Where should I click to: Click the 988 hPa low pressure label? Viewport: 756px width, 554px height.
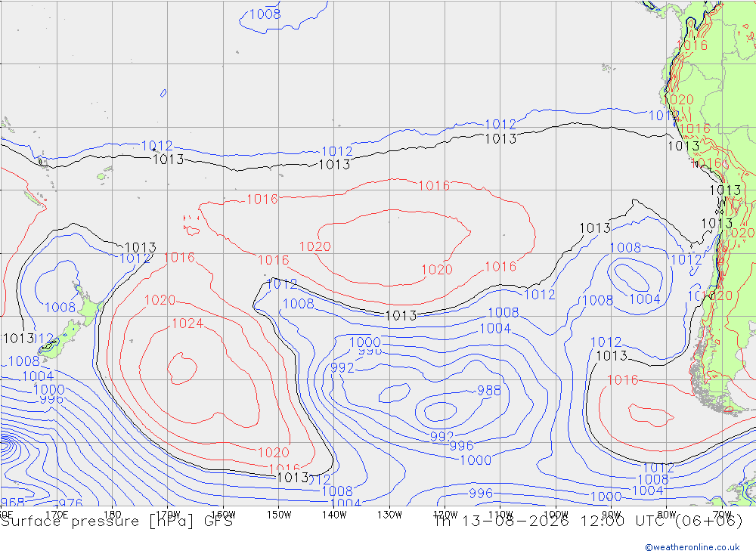[489, 391]
